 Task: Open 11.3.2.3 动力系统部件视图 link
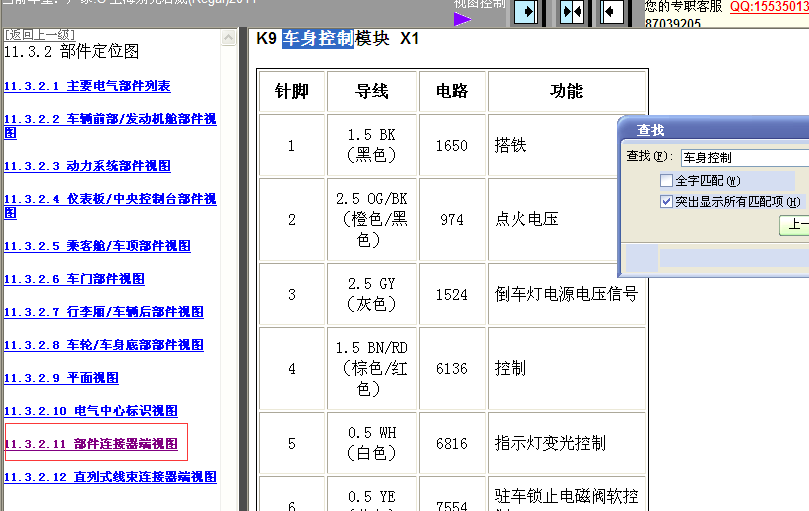pyautogui.click(x=87, y=166)
